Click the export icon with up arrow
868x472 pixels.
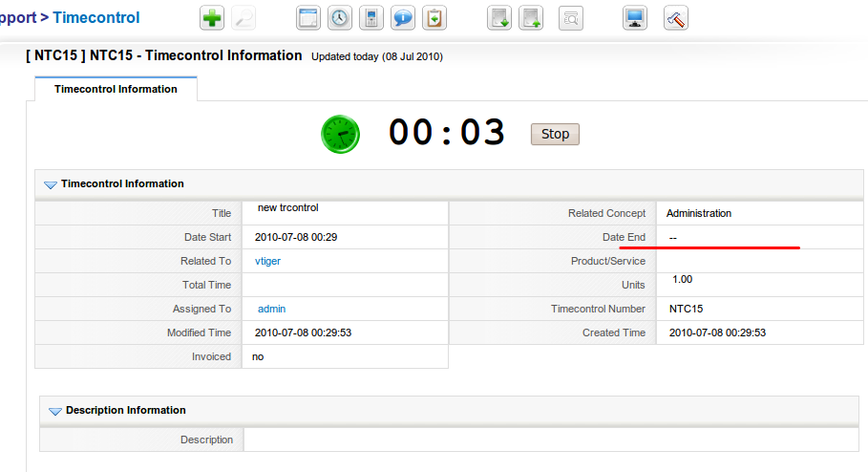pos(531,18)
